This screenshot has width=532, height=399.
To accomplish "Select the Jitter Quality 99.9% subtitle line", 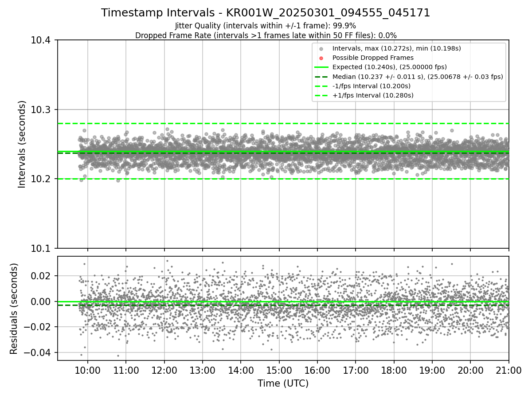I will click(266, 26).
